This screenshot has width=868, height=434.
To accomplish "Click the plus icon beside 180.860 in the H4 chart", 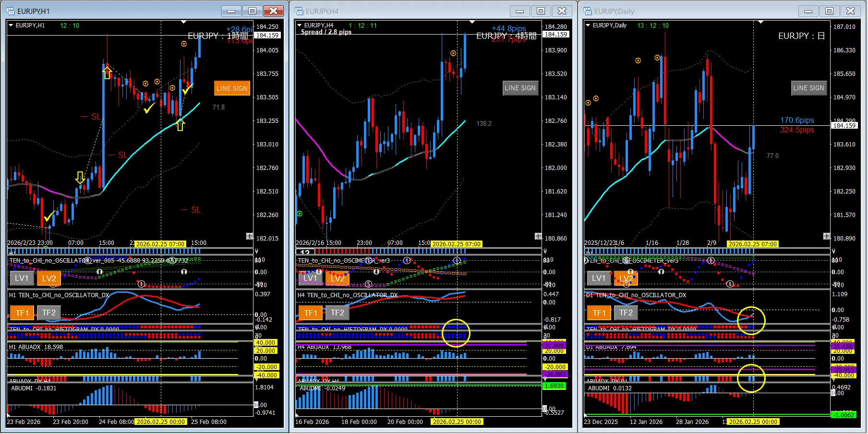I will click(538, 236).
